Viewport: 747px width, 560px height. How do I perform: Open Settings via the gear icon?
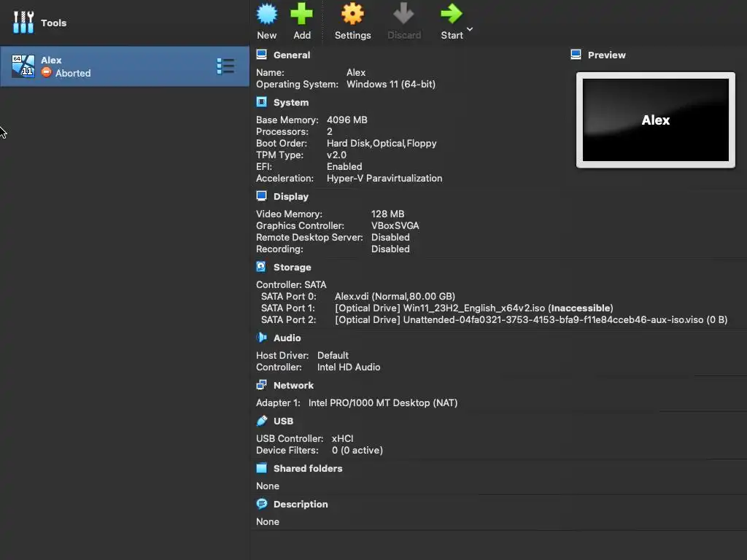(x=352, y=14)
